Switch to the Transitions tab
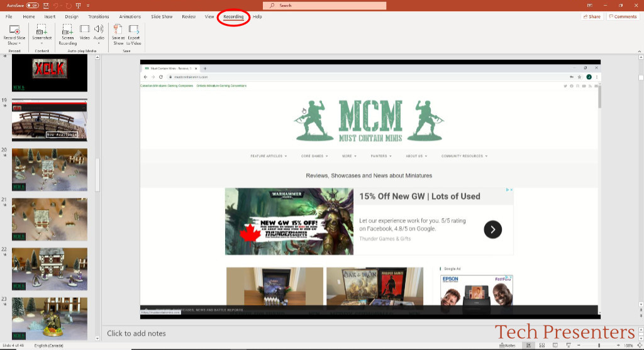 (x=99, y=16)
